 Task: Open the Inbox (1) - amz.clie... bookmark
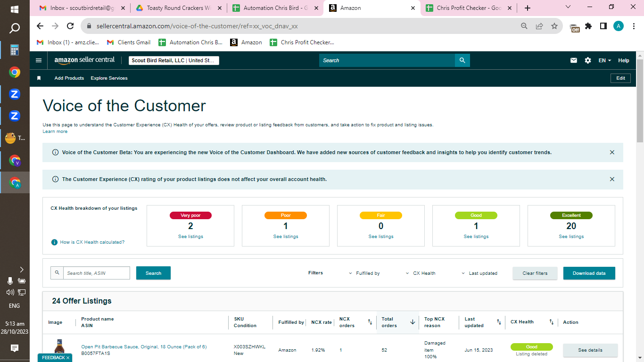point(68,42)
